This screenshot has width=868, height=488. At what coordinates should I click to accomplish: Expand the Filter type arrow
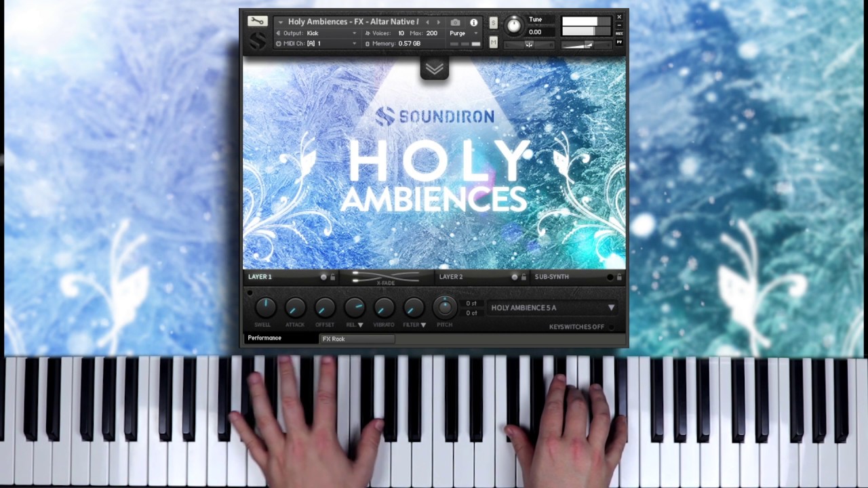[x=423, y=325]
